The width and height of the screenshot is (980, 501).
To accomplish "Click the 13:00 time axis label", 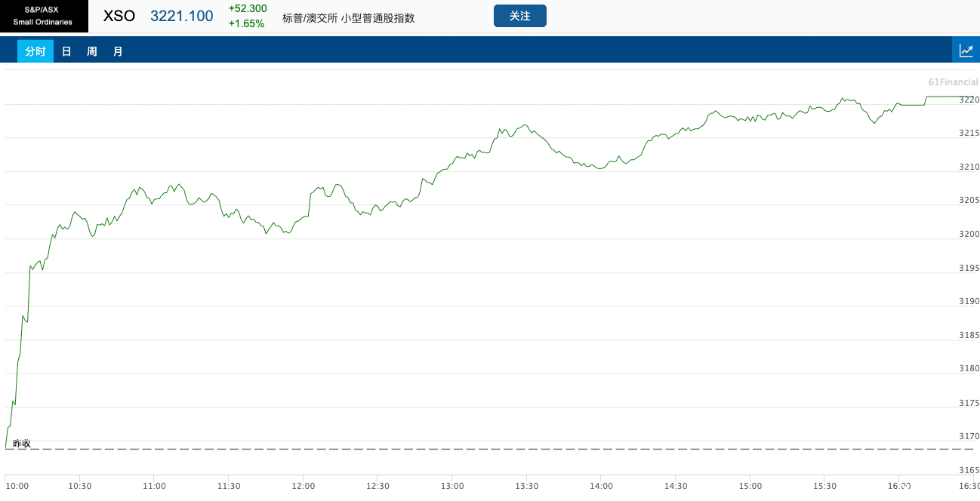I will [x=452, y=486].
